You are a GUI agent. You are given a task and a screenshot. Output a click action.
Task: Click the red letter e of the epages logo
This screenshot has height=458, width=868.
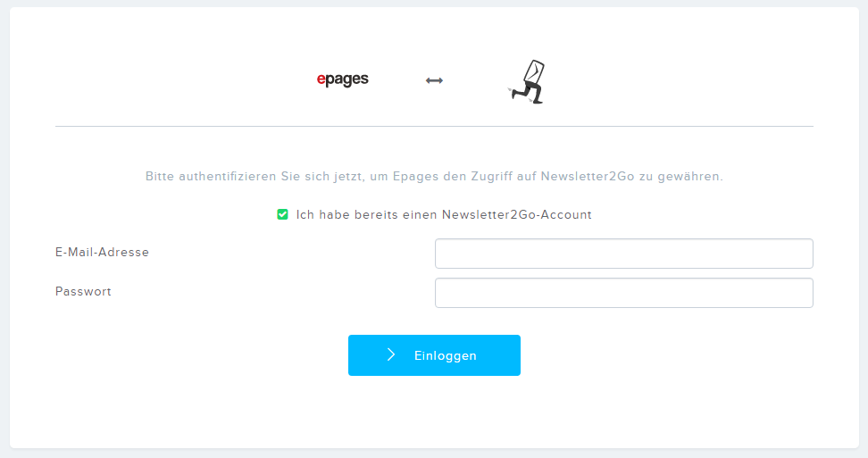pos(321,79)
